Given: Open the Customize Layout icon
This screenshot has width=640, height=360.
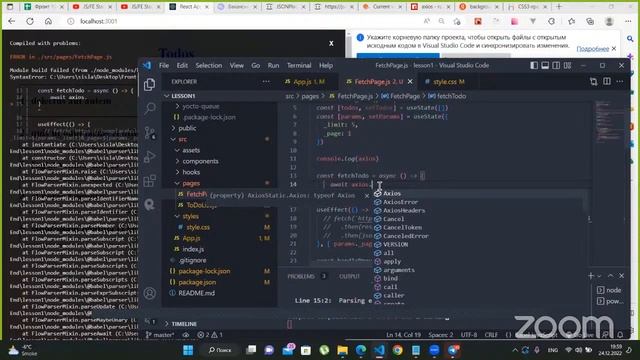Looking at the screenshot, I should pos(567,65).
